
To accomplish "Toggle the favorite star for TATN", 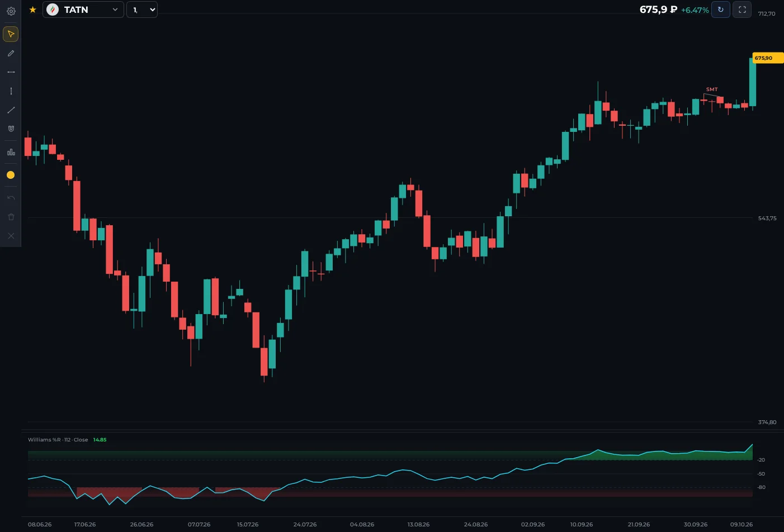I will point(32,9).
